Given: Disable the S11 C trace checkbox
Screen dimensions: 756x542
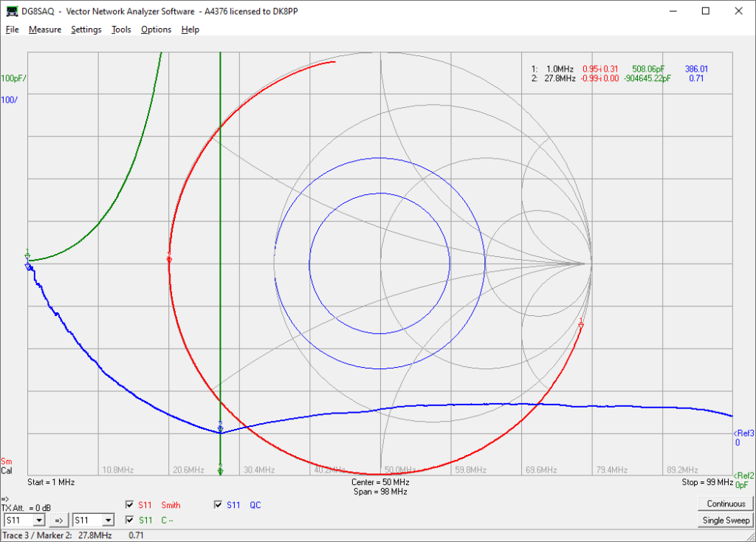Looking at the screenshot, I should pos(130,520).
